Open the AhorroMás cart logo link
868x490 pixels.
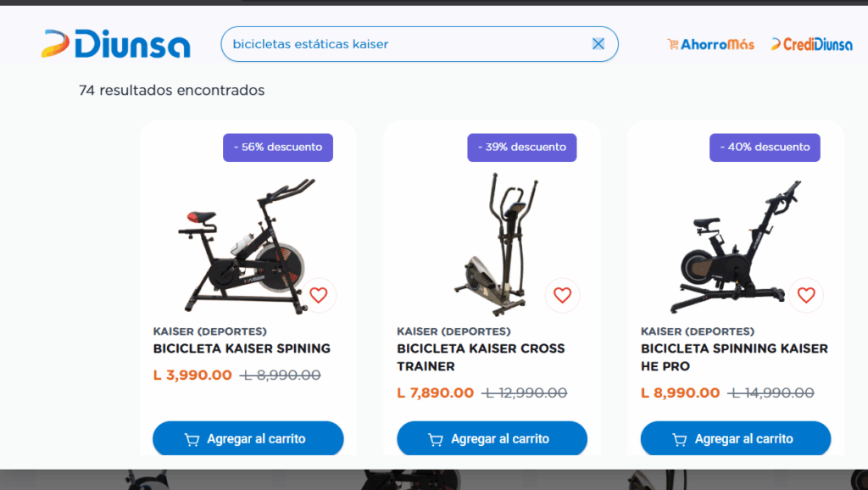[711, 44]
